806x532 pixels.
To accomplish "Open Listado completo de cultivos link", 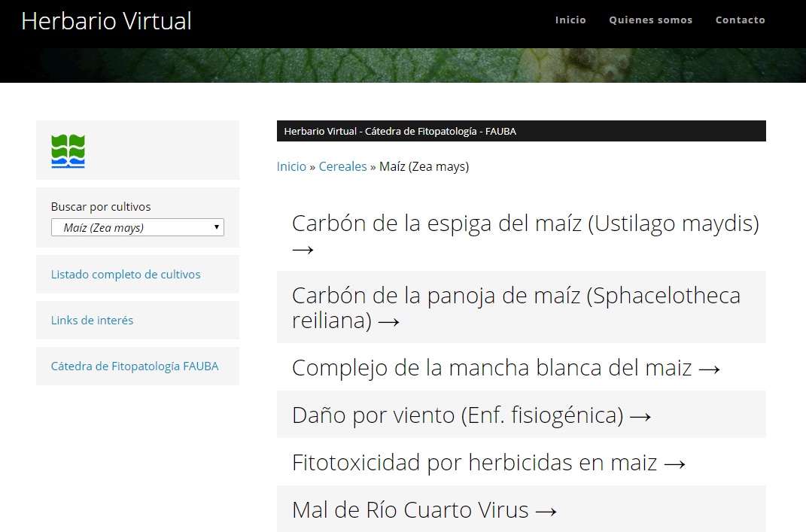I will coord(126,275).
